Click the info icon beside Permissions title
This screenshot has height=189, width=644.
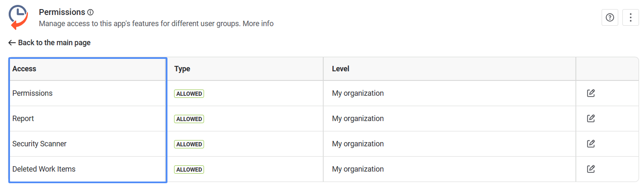coord(91,12)
